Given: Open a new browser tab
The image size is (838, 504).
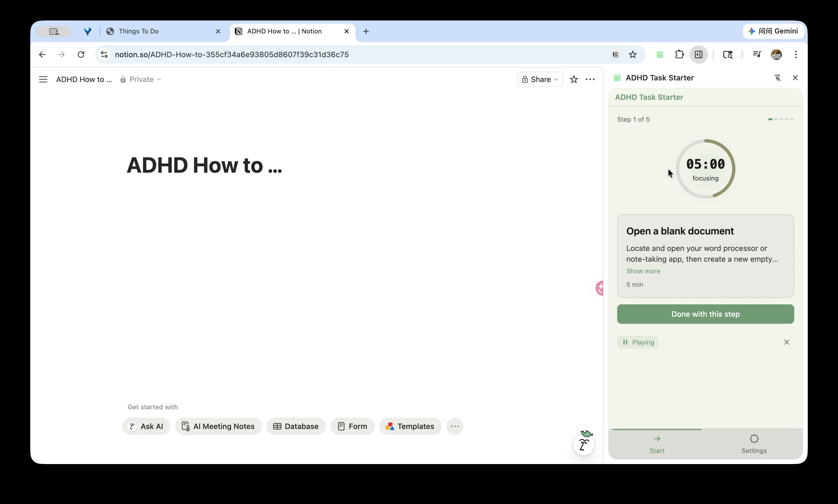Looking at the screenshot, I should (x=366, y=32).
